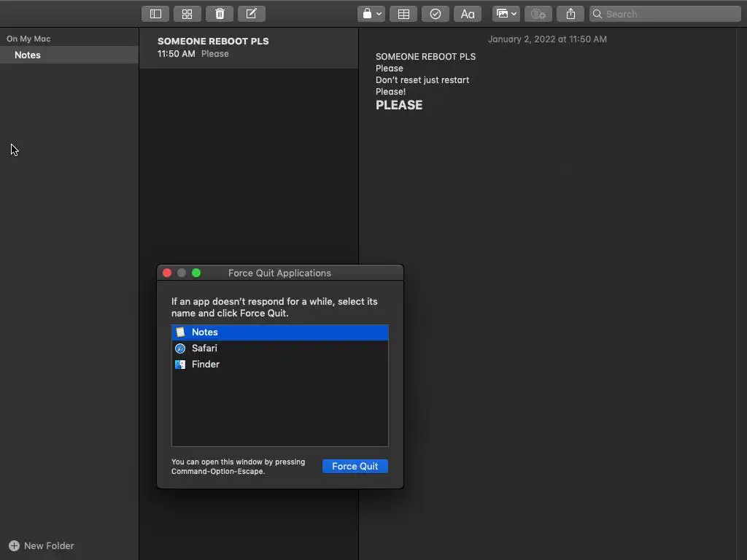
Task: Click the Finder face icon in list
Action: (x=180, y=365)
